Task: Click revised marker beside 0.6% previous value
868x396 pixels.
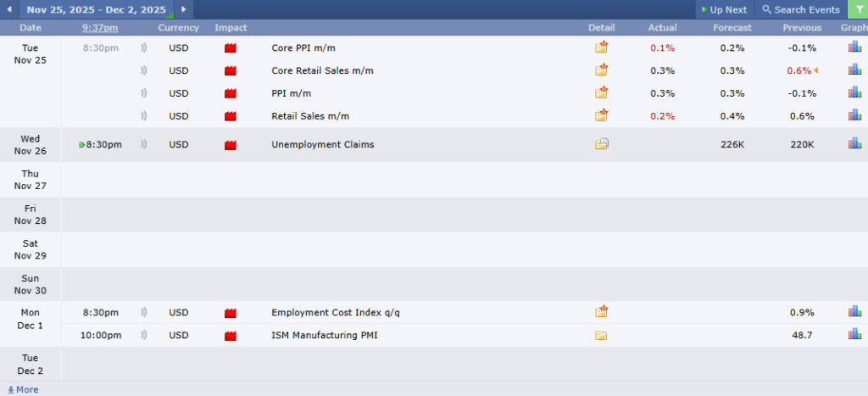Action: tap(815, 70)
